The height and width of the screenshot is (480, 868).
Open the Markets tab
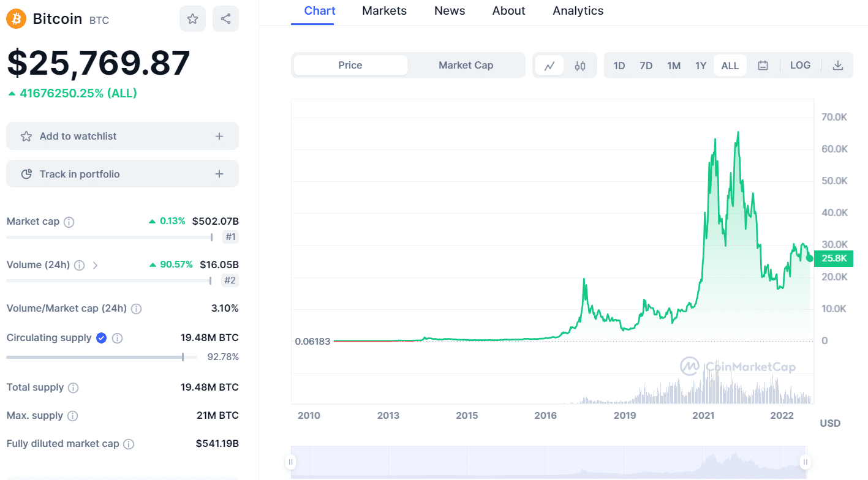[x=384, y=11]
